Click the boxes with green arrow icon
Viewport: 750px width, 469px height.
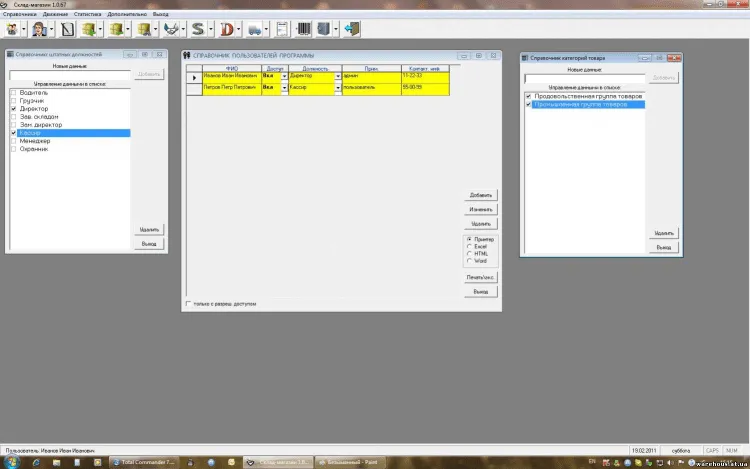pos(88,29)
